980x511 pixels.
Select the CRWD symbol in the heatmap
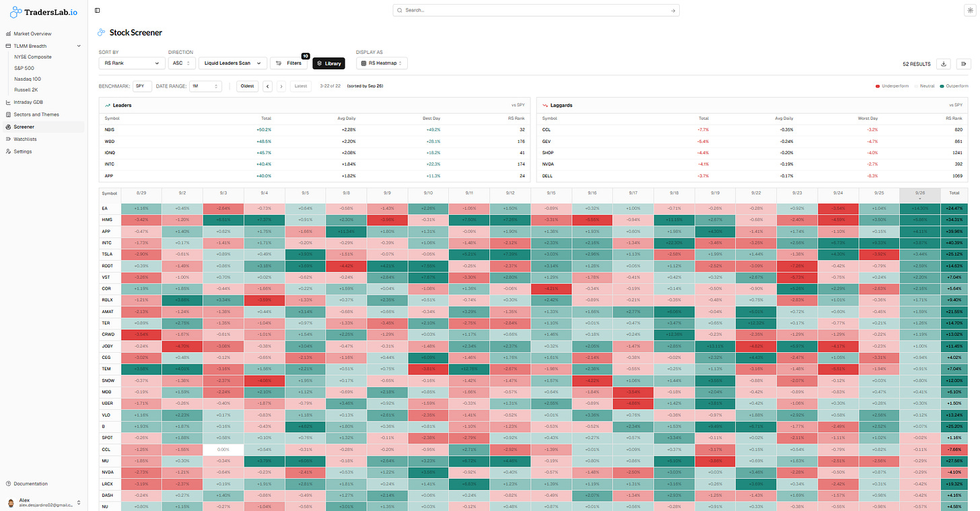point(107,333)
